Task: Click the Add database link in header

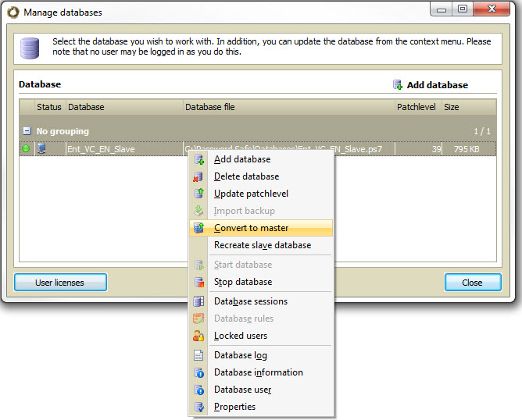Action: [x=437, y=85]
